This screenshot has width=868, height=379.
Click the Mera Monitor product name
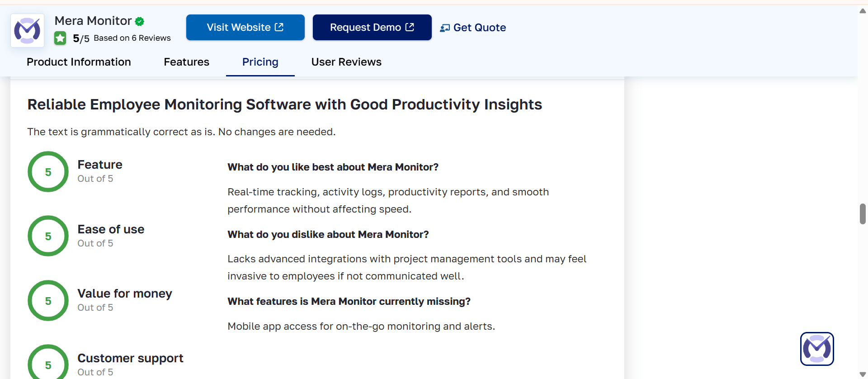point(93,21)
